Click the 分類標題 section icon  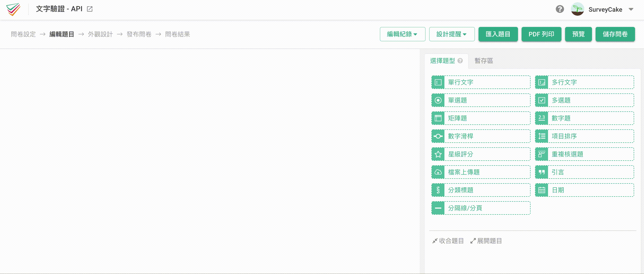point(438,190)
